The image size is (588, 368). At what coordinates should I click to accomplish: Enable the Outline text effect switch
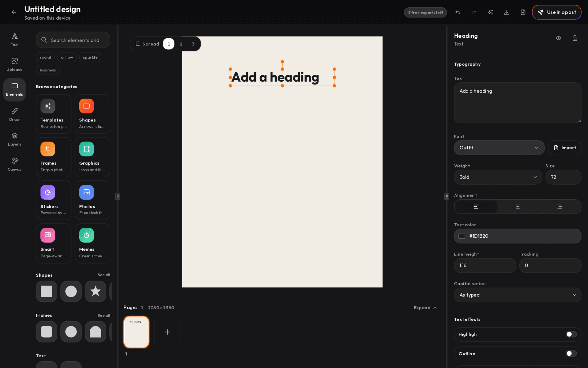pyautogui.click(x=571, y=354)
